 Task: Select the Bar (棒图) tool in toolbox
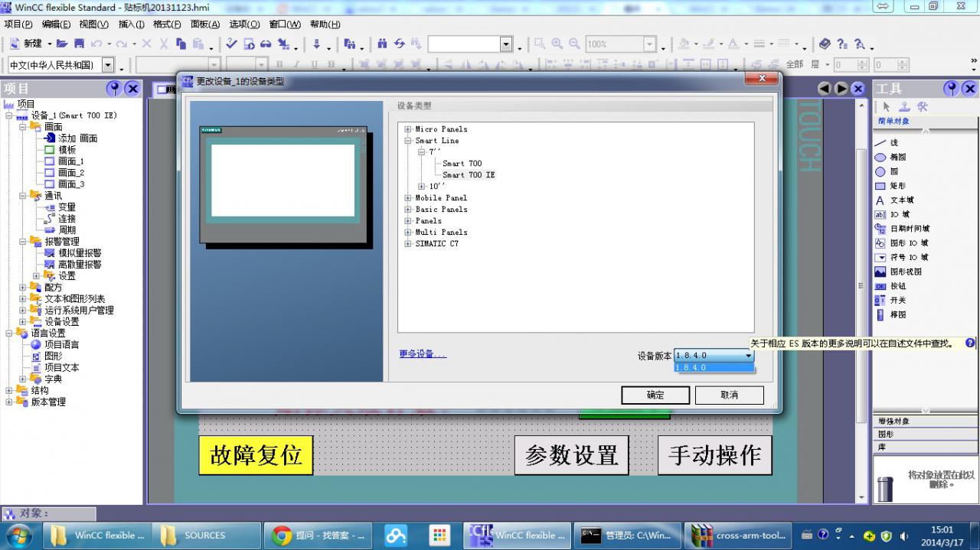click(x=890, y=314)
